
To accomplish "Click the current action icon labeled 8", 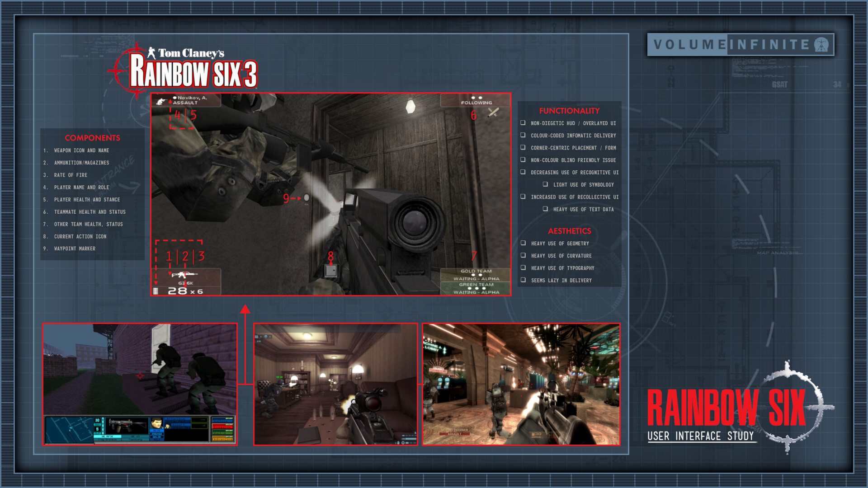I will pos(331,270).
